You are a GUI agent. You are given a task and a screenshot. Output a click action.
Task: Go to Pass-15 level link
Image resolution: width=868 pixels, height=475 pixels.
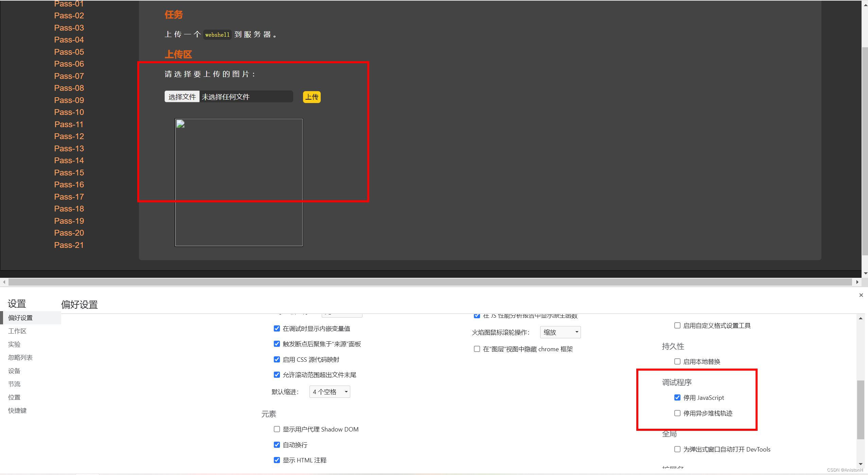[x=69, y=172]
